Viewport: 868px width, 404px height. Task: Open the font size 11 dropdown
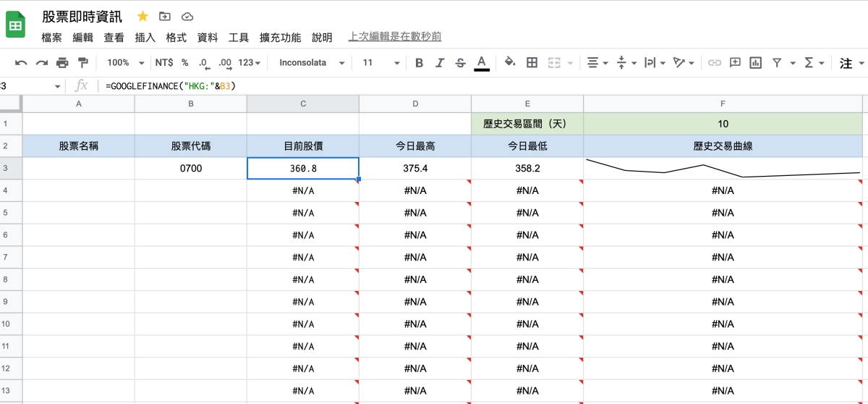tap(380, 63)
